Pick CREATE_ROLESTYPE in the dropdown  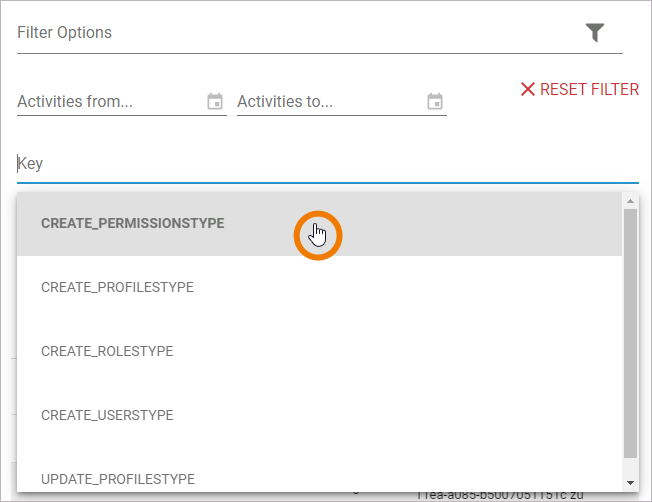click(x=107, y=351)
